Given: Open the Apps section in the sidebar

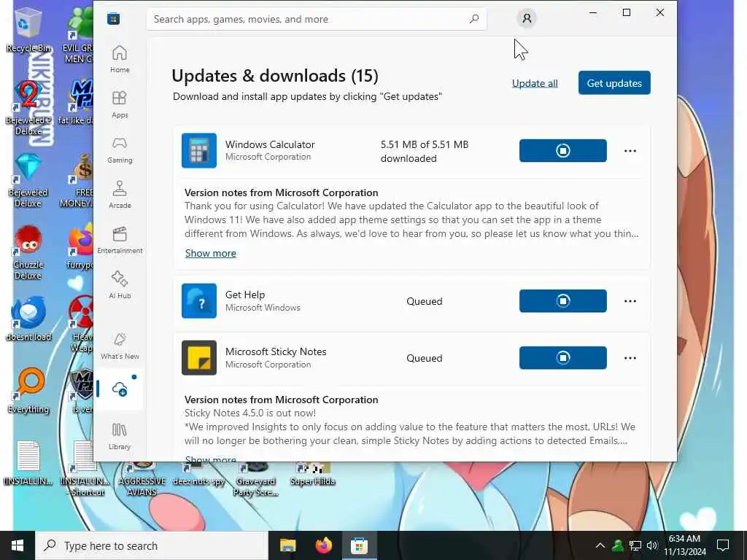Looking at the screenshot, I should click(120, 104).
